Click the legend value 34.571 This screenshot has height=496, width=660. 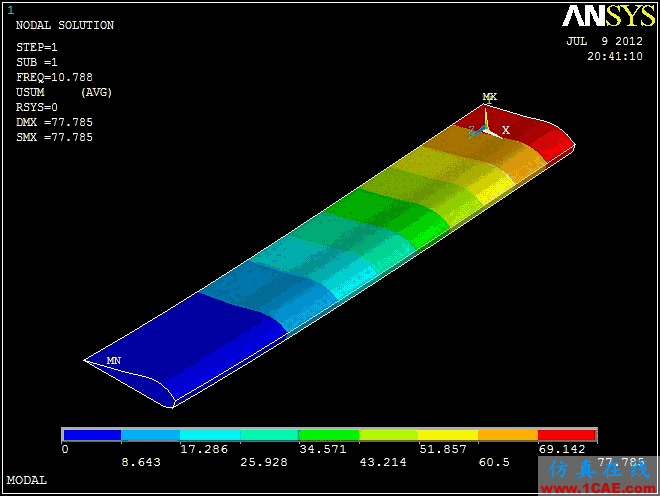pos(323,449)
